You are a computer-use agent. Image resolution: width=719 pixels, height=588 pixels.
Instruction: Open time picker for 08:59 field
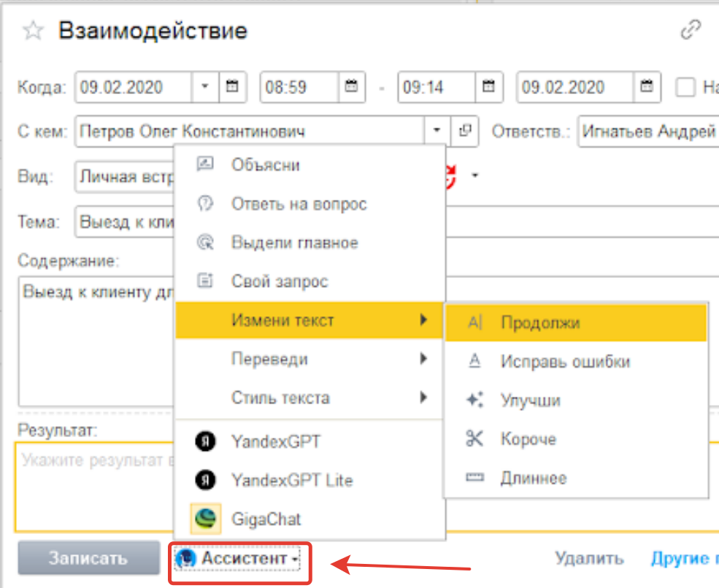click(350, 87)
